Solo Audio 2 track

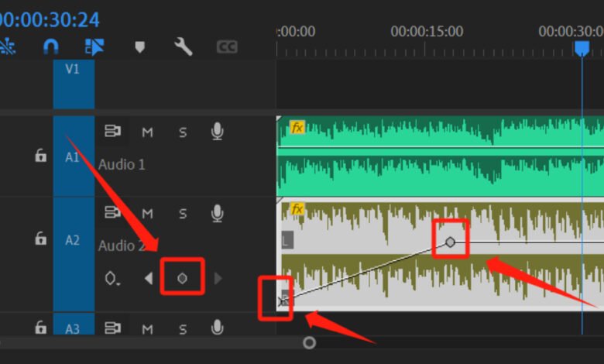point(183,214)
